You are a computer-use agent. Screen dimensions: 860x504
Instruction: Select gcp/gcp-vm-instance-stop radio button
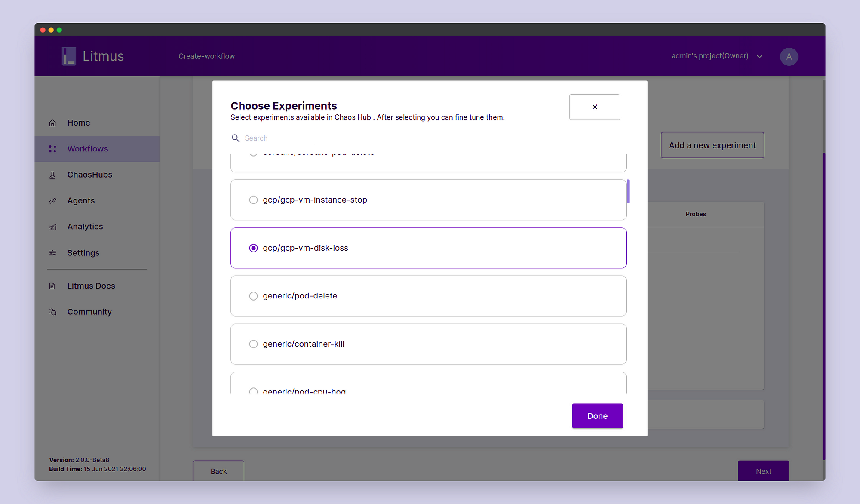click(x=254, y=200)
